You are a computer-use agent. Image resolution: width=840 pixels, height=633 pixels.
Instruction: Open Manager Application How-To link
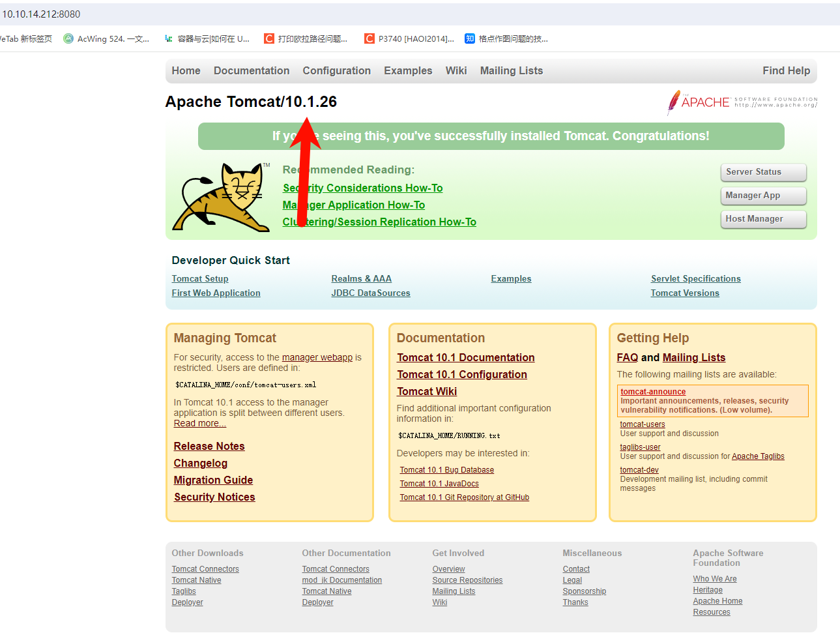pyautogui.click(x=353, y=205)
